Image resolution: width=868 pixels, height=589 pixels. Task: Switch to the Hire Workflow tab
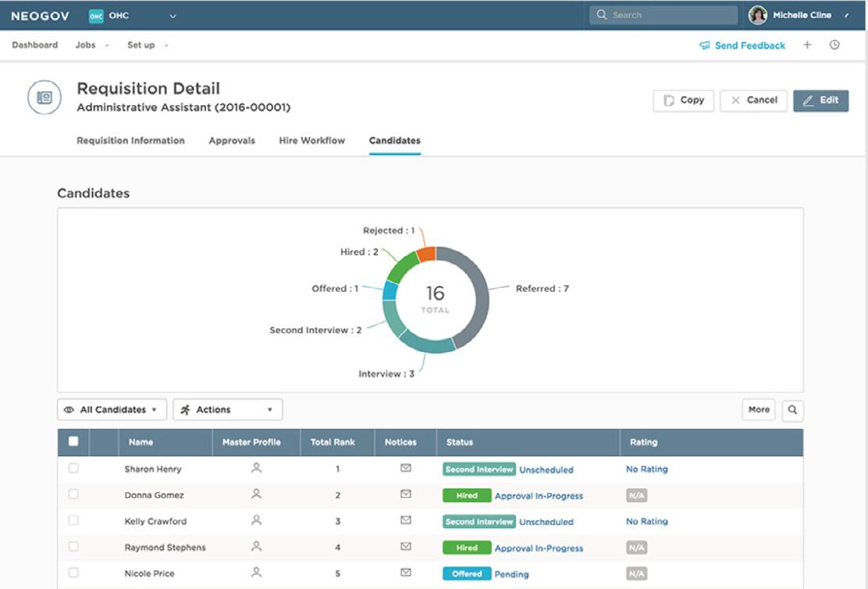[x=311, y=140]
